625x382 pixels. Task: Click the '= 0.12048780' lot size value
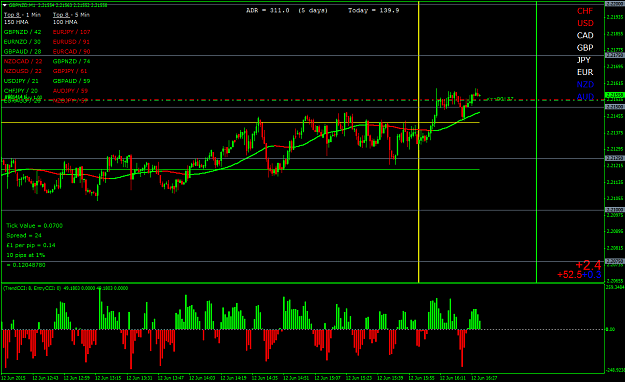tap(26, 265)
